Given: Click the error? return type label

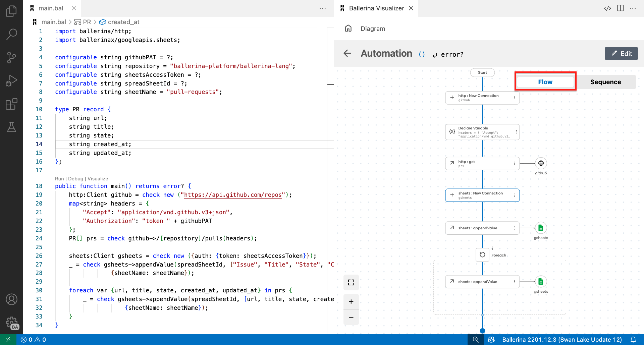Looking at the screenshot, I should [x=452, y=54].
